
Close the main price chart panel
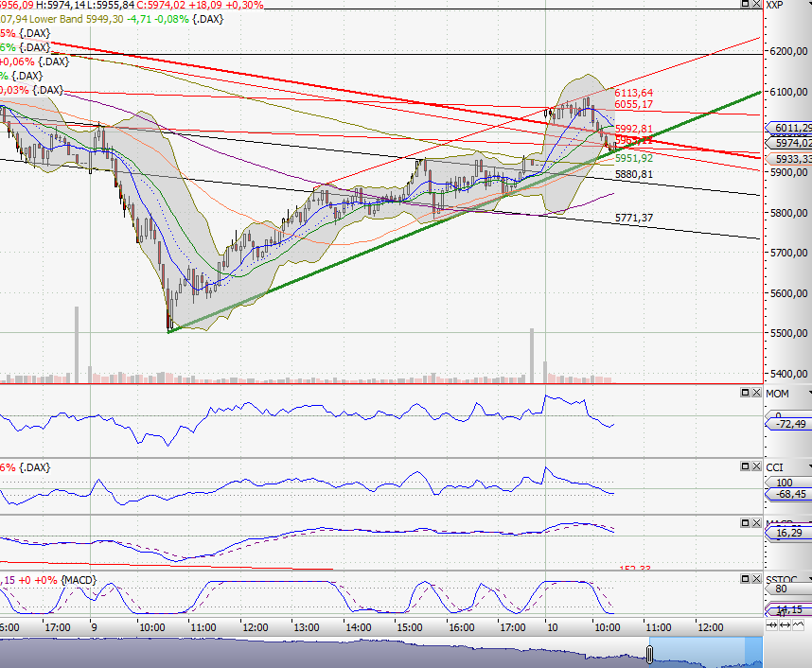point(756,4)
